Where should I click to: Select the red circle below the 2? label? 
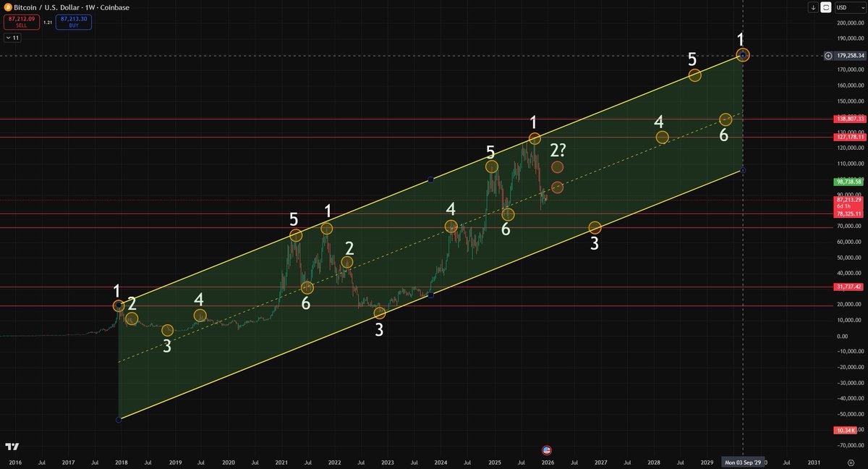coord(557,167)
